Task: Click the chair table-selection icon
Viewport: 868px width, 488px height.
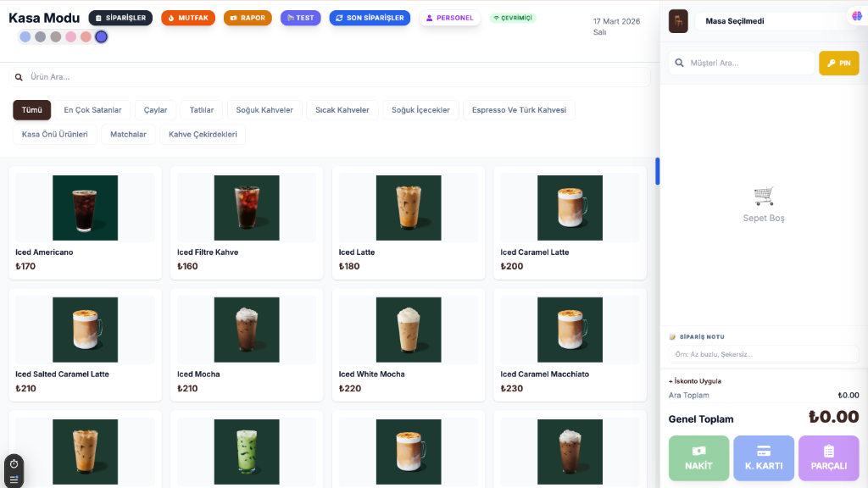Action: click(678, 21)
